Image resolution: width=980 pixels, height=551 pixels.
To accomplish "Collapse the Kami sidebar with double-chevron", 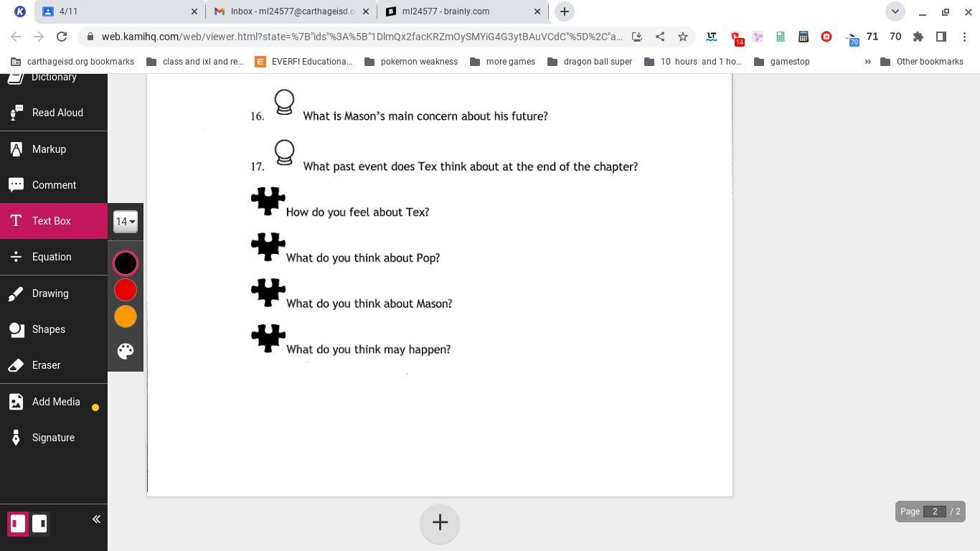I will [96, 519].
